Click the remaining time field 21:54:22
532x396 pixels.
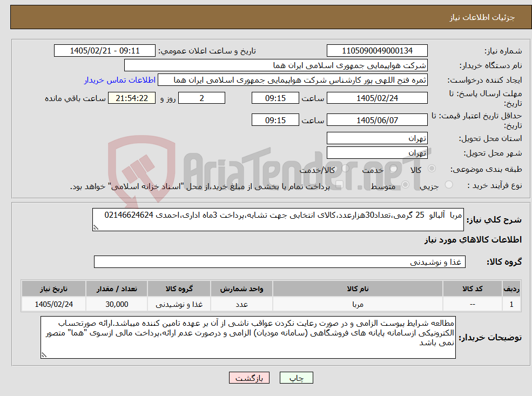coord(132,98)
